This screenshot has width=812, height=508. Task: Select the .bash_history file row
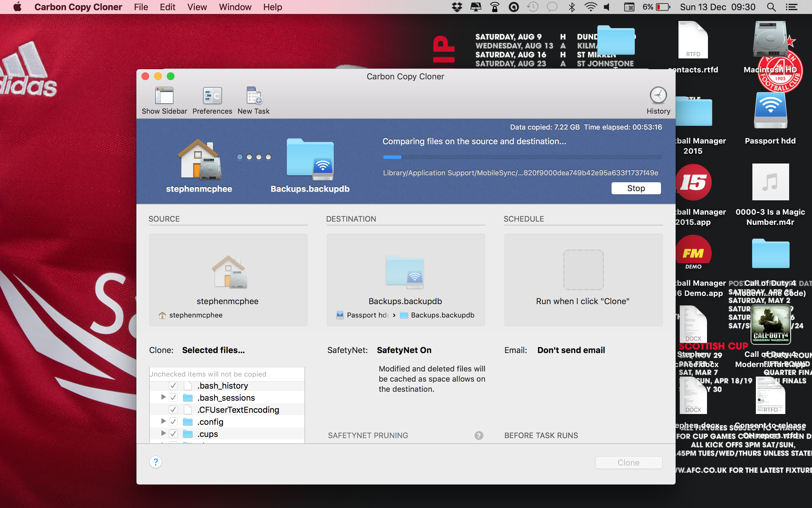[x=227, y=386]
